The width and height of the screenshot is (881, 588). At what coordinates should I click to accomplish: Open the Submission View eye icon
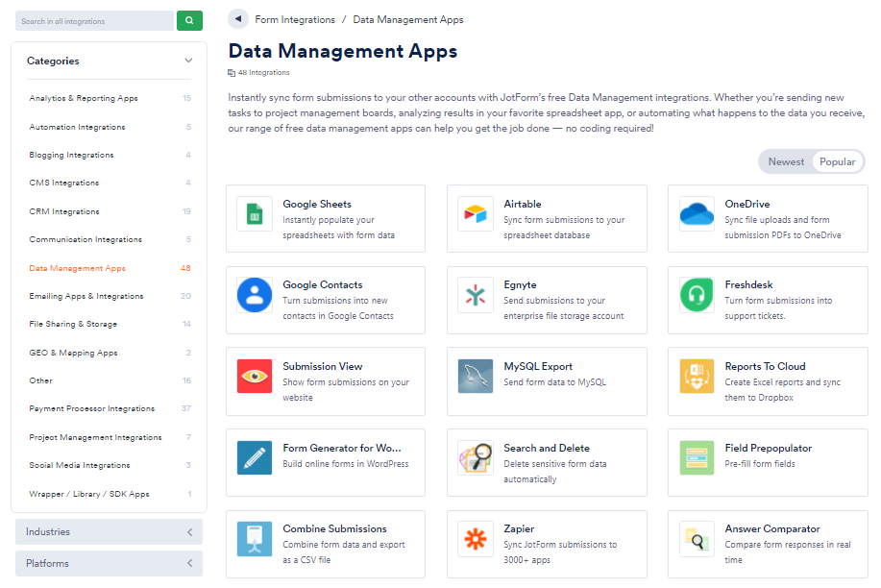(x=255, y=376)
